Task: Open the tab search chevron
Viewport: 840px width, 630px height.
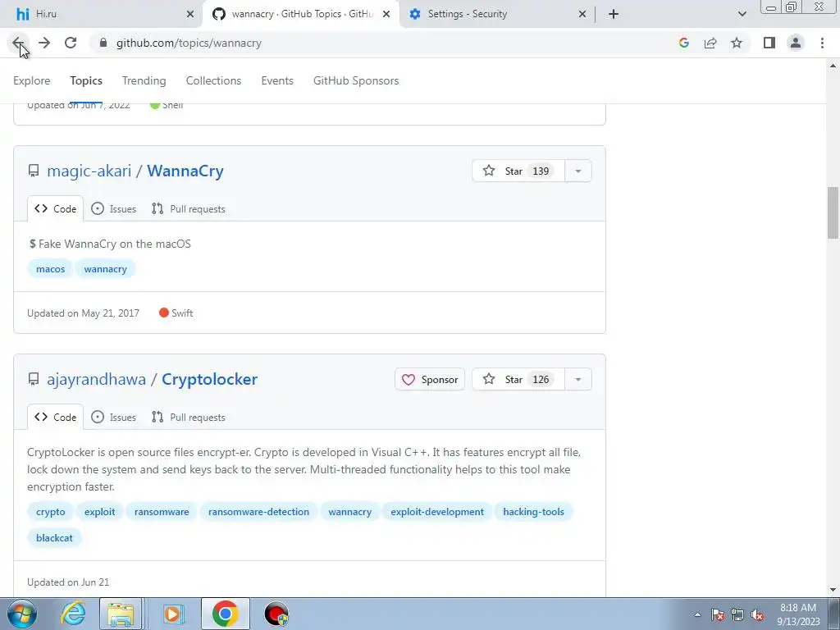Action: (742, 15)
